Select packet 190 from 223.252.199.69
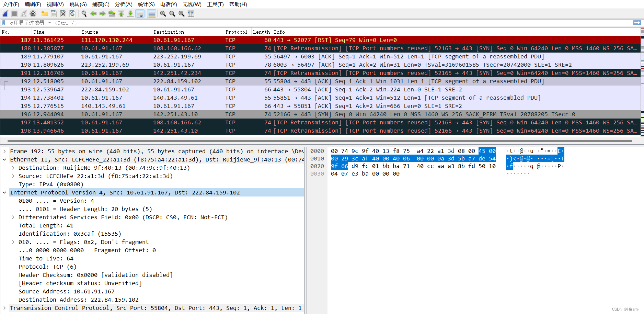The width and height of the screenshot is (644, 314). pos(320,65)
